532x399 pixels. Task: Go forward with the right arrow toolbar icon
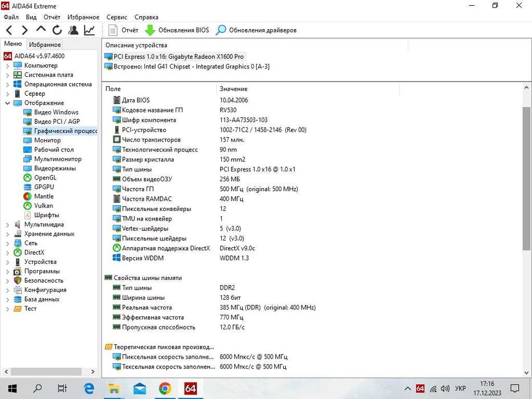coord(25,30)
